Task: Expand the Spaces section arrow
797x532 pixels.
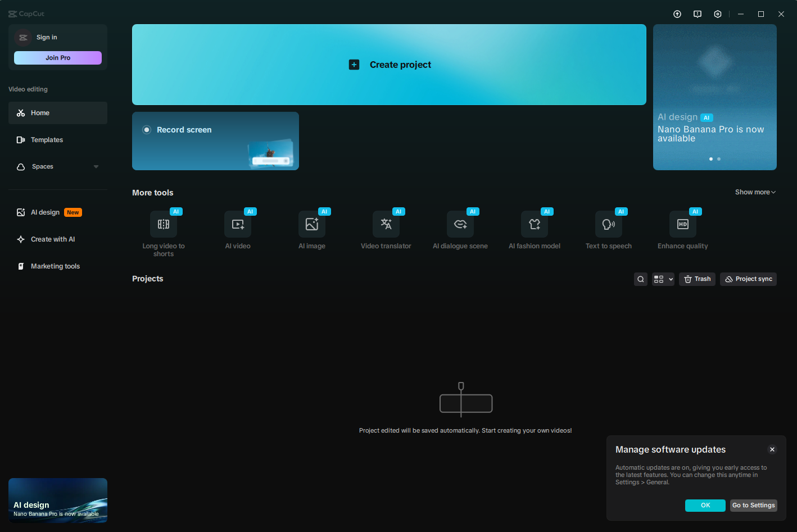Action: tap(96, 167)
